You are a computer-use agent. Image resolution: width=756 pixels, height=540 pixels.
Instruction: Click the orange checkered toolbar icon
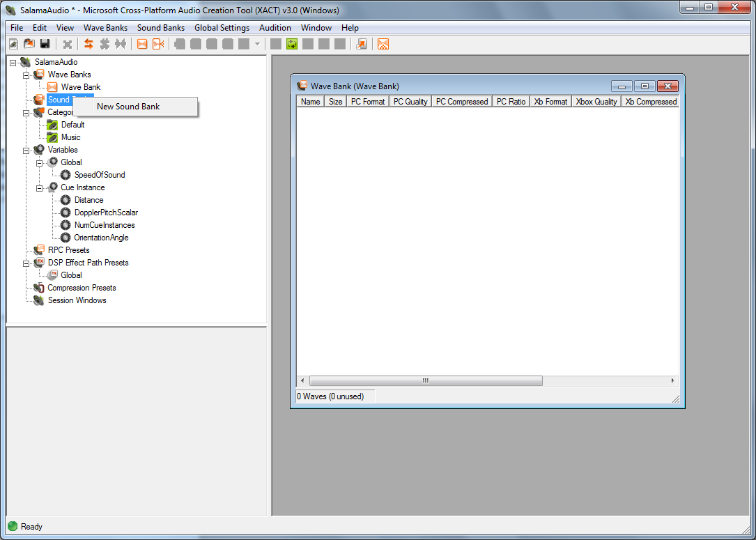383,45
